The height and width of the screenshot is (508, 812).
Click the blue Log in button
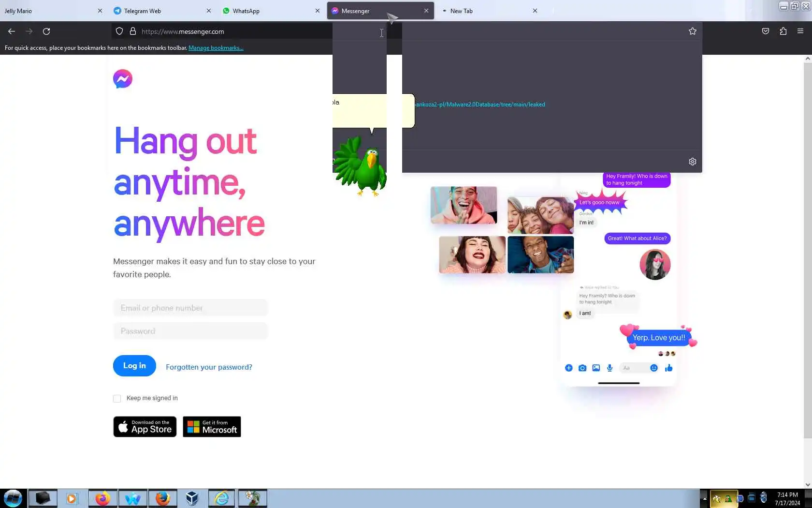click(134, 366)
